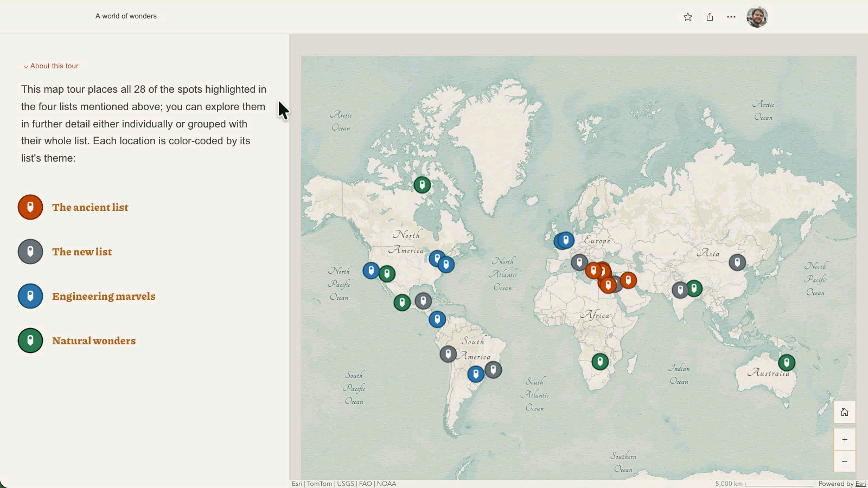
Task: Click the story title A world of wonders
Action: 126,16
